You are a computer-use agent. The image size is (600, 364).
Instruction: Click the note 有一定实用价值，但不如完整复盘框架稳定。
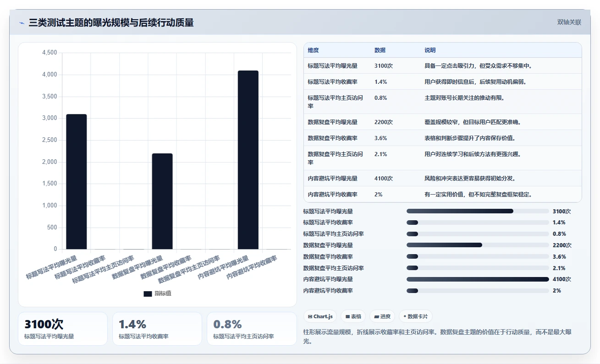point(478,195)
